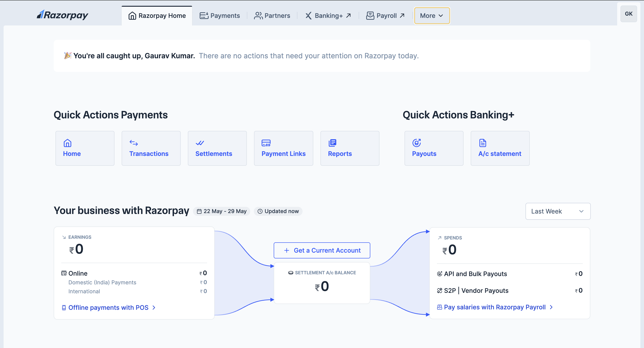Click the API and Bulk Payouts icon

coord(439,274)
